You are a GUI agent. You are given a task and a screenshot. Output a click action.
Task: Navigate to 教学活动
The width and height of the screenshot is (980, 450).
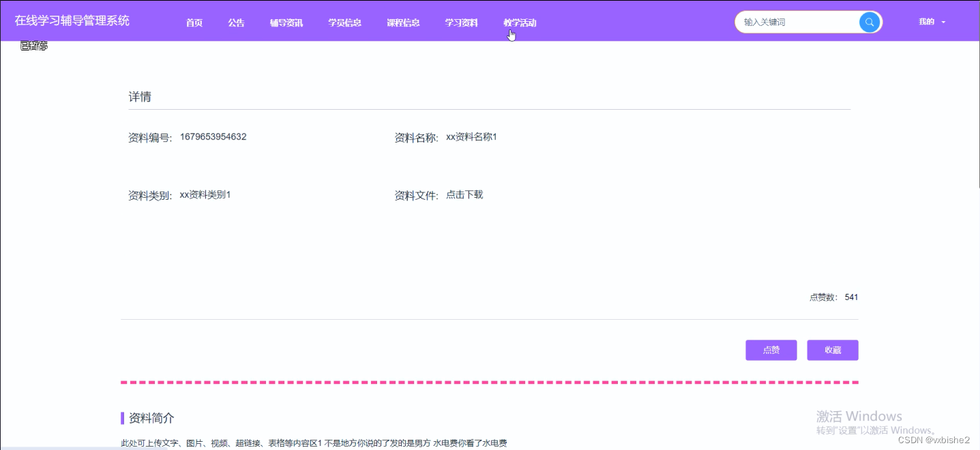[520, 22]
